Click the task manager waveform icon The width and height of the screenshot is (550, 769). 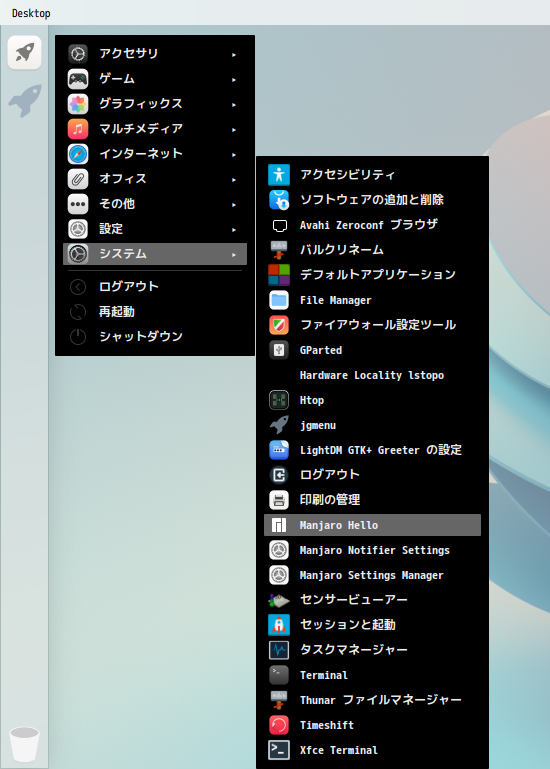pyautogui.click(x=279, y=650)
